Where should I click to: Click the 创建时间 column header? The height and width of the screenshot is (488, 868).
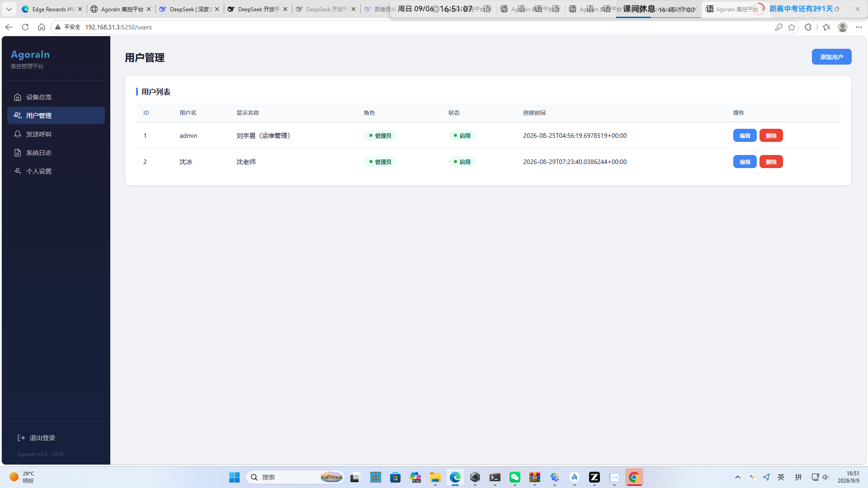point(534,113)
